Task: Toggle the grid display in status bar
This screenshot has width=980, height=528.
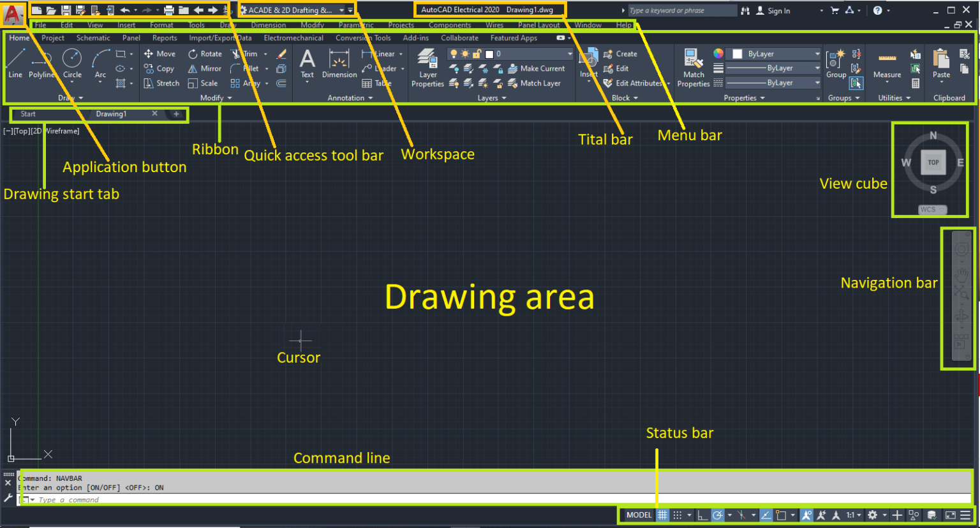Action: coord(662,515)
